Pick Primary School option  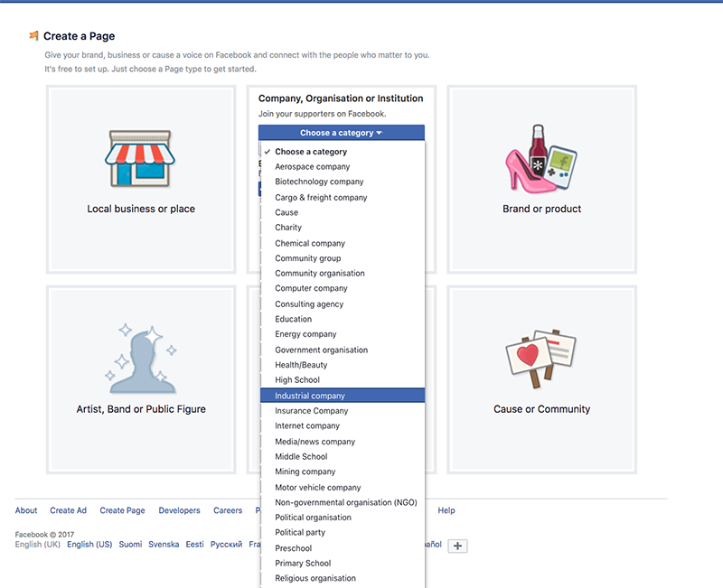[343, 563]
